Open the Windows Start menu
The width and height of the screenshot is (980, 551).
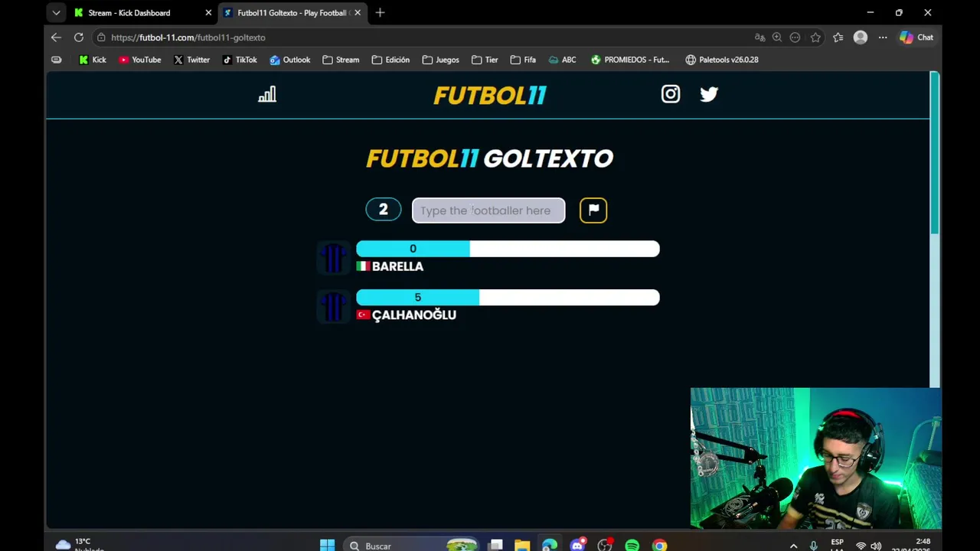click(x=327, y=545)
